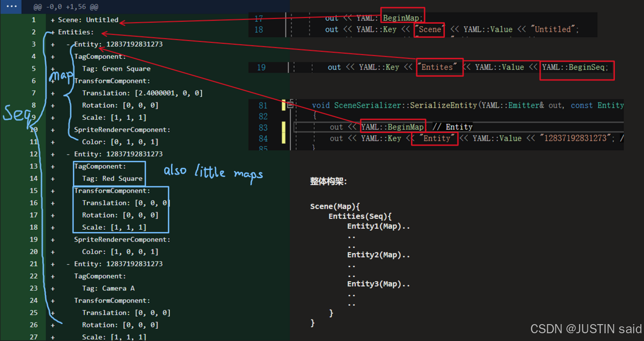Click the Tag: Camera A line
The height and width of the screenshot is (341, 644).
(108, 288)
